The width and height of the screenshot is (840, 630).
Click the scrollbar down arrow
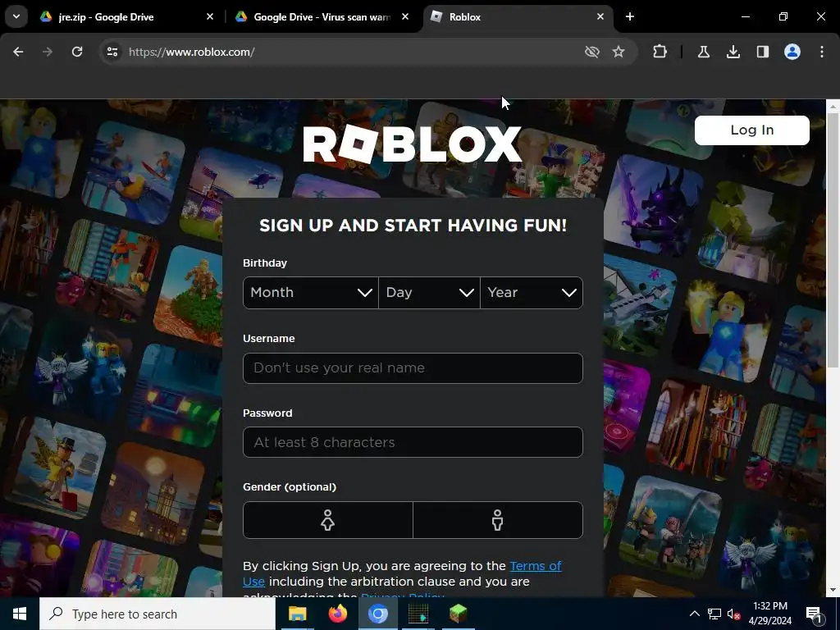pyautogui.click(x=833, y=591)
